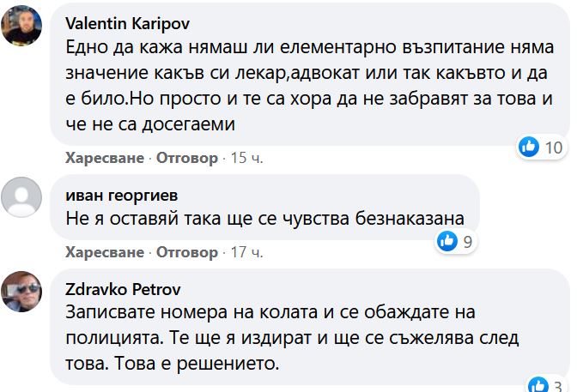Visit Zdravko Petrov's profile name link
Viewport: 577px width, 392px height.
(x=123, y=289)
